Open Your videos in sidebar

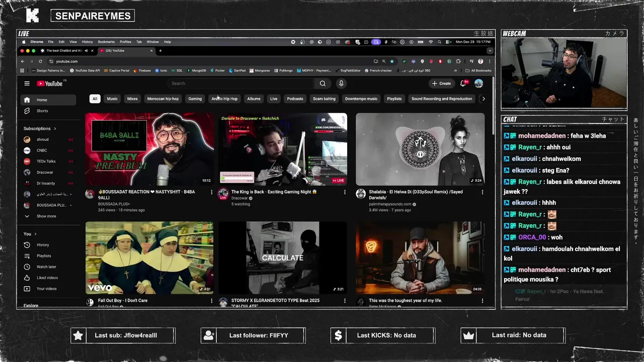click(49, 289)
